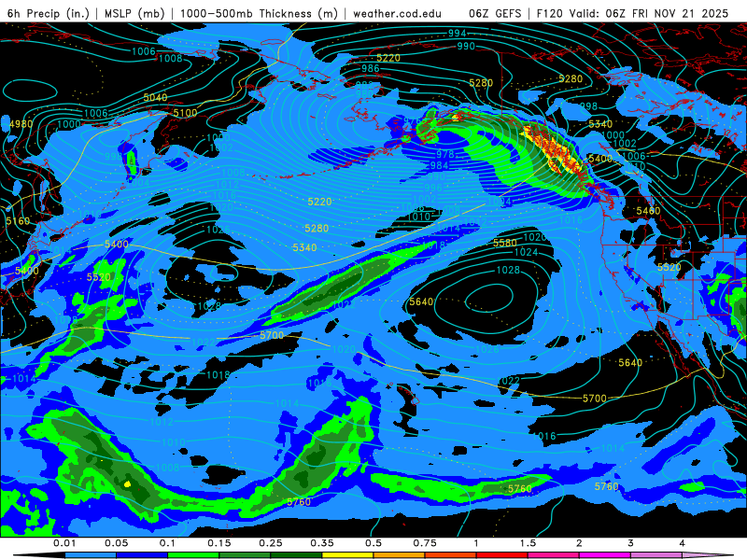This screenshot has width=747, height=560.
Task: Click the '6h Precip (in.)' header label
Action: click(x=49, y=13)
